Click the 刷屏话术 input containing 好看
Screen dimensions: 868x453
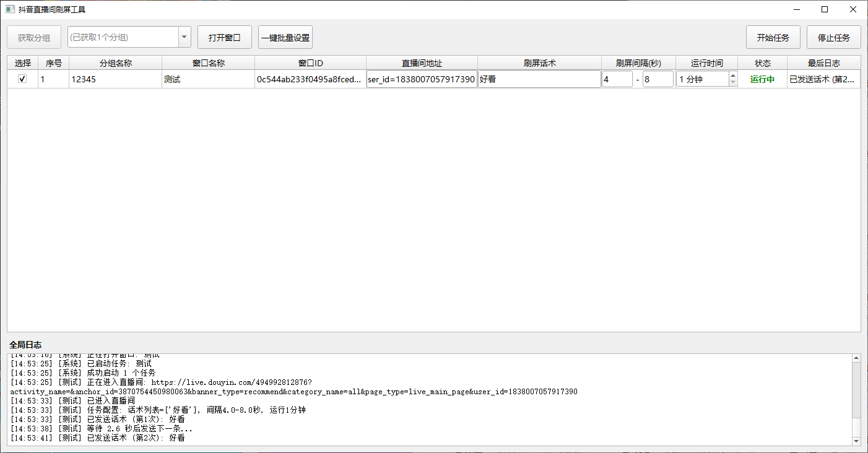pyautogui.click(x=539, y=79)
